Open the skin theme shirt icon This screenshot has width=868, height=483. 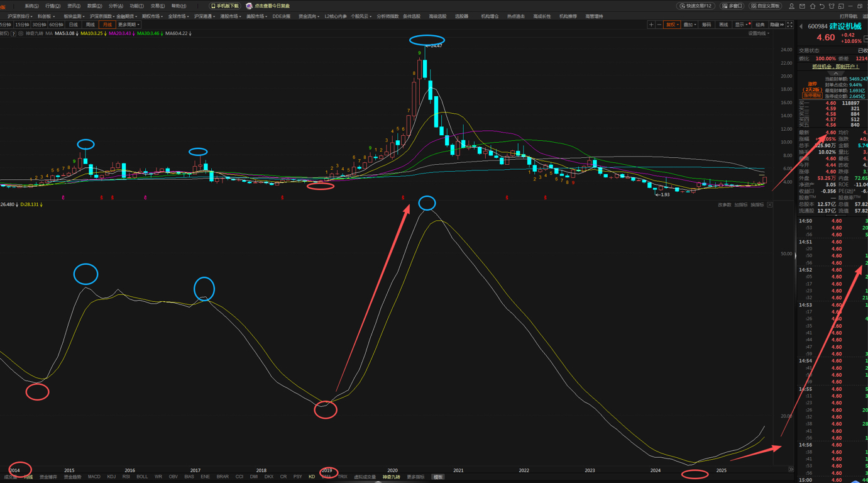pos(832,6)
